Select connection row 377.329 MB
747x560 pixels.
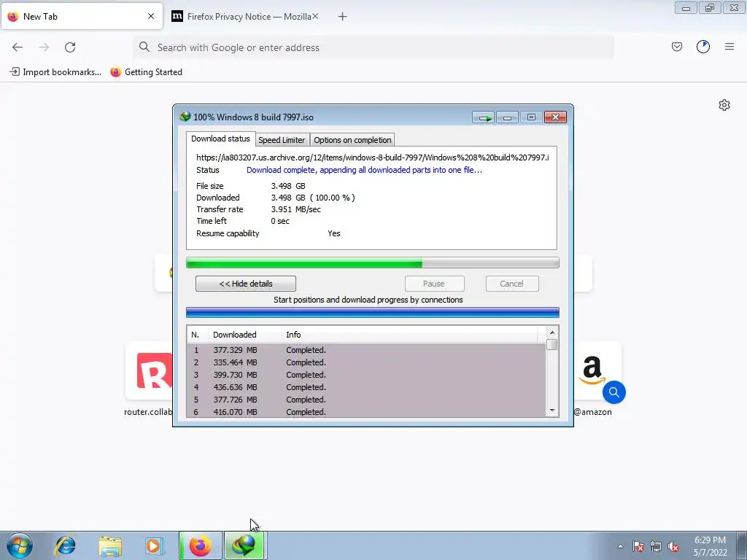tap(366, 350)
